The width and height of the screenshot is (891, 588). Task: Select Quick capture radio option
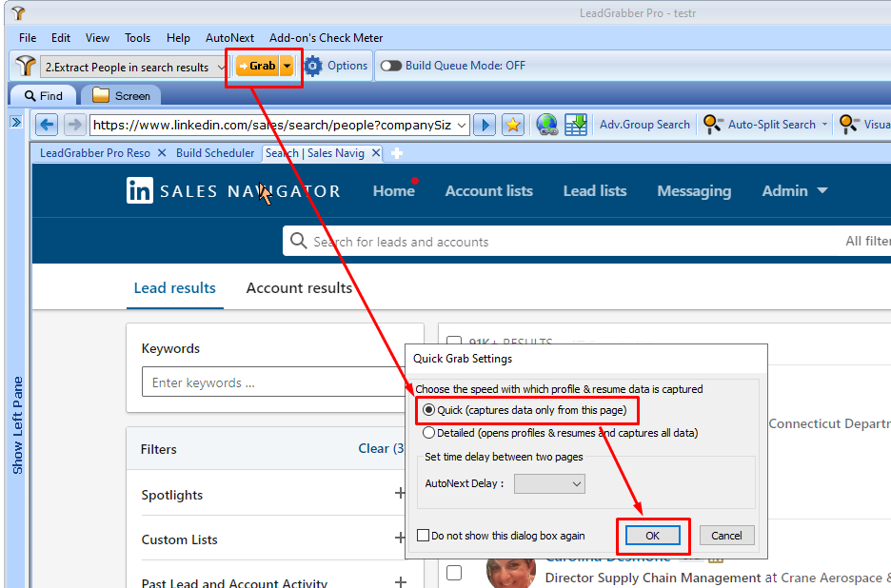(x=429, y=410)
